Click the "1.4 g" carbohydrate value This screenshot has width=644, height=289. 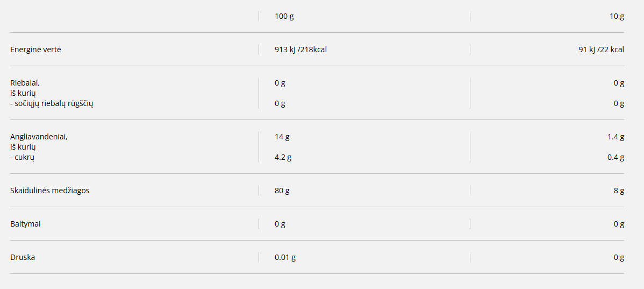point(616,137)
